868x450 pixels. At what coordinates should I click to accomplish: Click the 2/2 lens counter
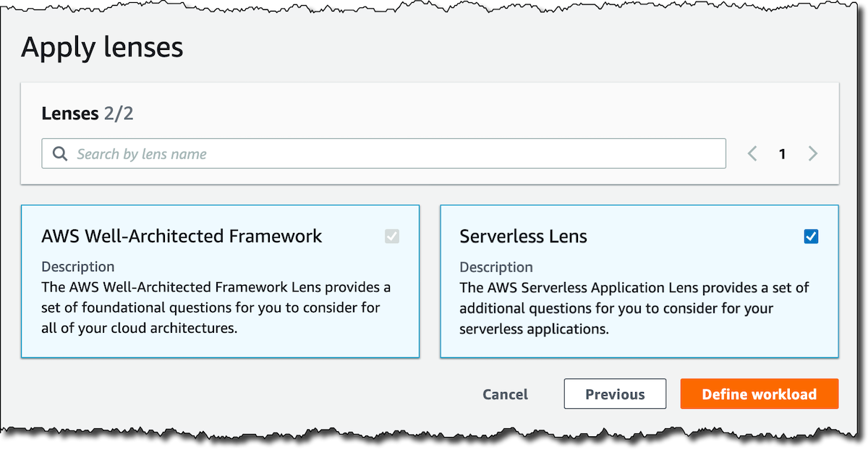119,114
